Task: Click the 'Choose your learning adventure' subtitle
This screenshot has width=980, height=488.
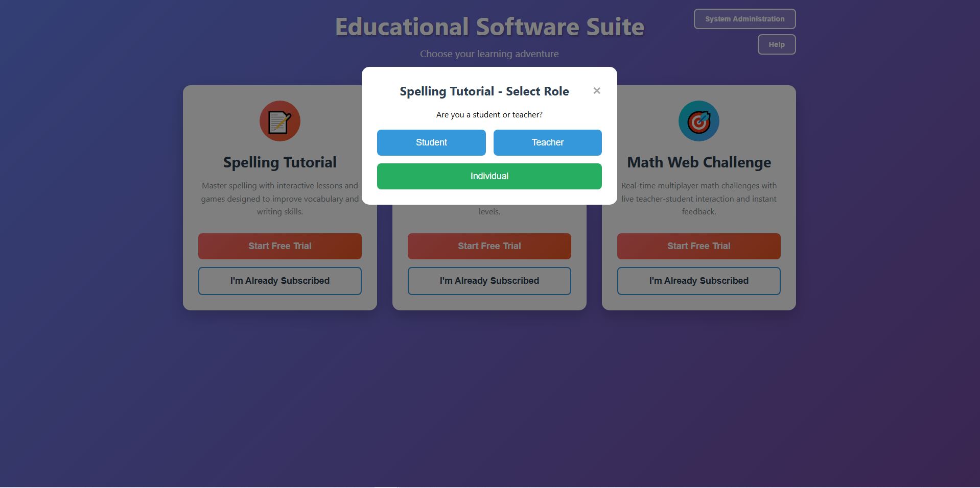Action: [x=489, y=54]
